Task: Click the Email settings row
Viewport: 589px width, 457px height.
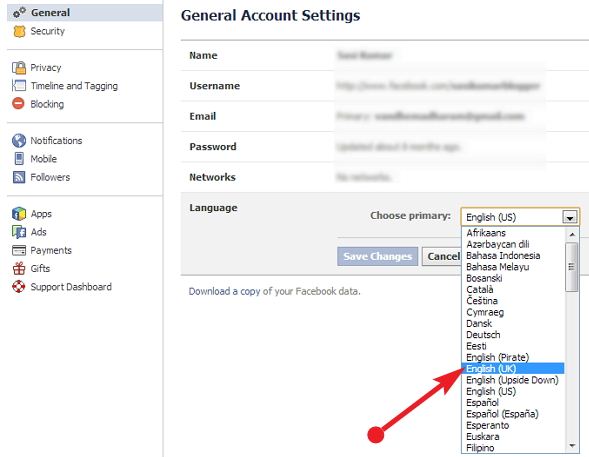Action: [x=385, y=116]
